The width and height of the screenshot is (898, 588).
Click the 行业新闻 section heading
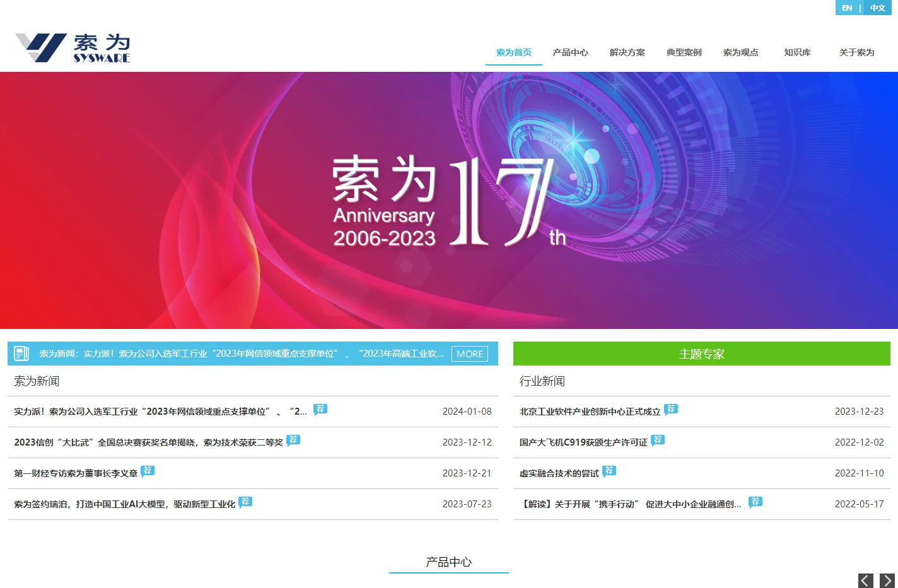click(542, 381)
